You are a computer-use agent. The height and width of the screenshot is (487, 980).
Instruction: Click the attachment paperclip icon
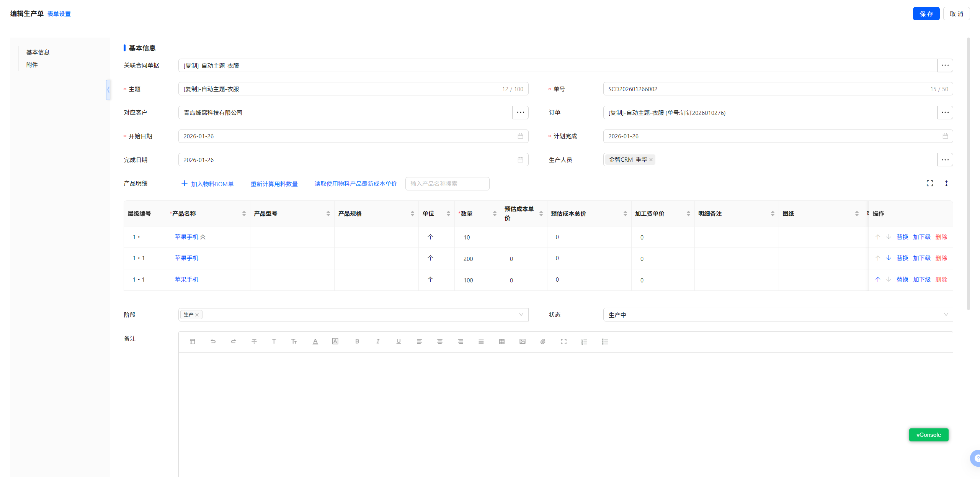tap(543, 341)
